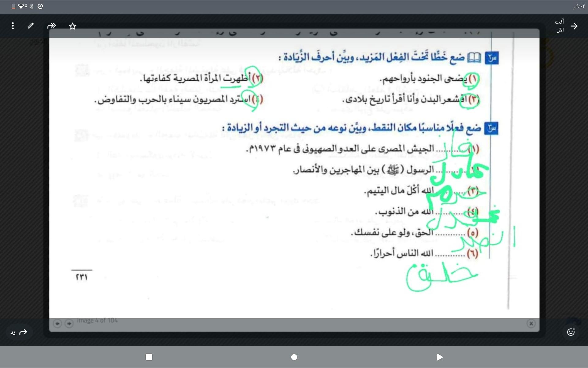588x368 pixels.
Task: Tap the sender name أنت
Action: [x=559, y=21]
